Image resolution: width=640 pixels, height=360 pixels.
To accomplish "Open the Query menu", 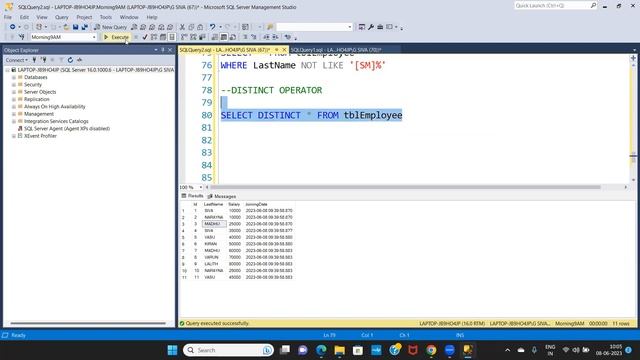I will tap(62, 17).
